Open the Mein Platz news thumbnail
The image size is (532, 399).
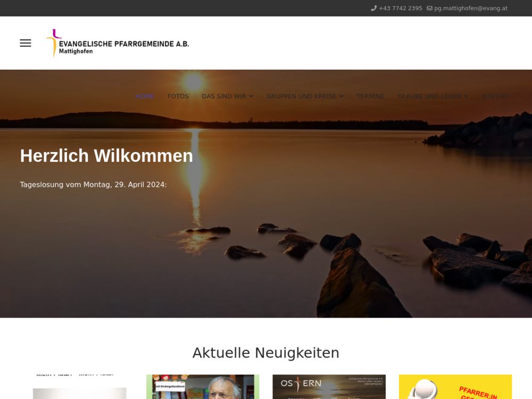(79, 387)
